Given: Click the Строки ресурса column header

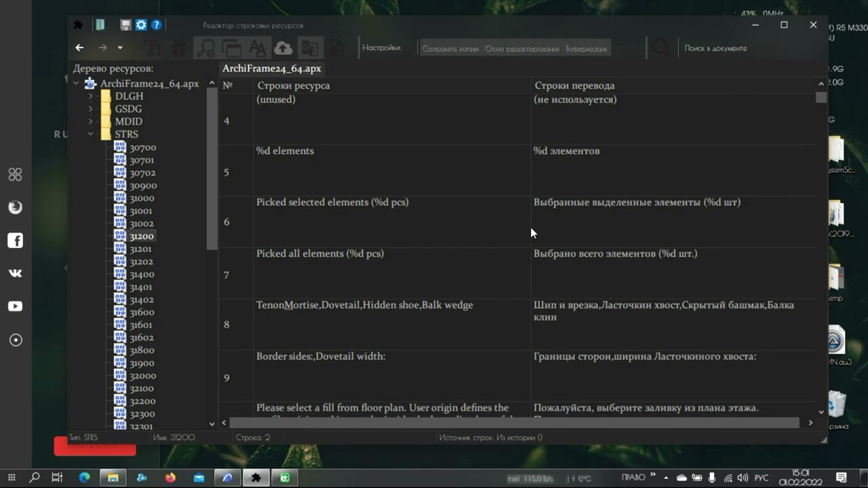Looking at the screenshot, I should click(392, 85).
